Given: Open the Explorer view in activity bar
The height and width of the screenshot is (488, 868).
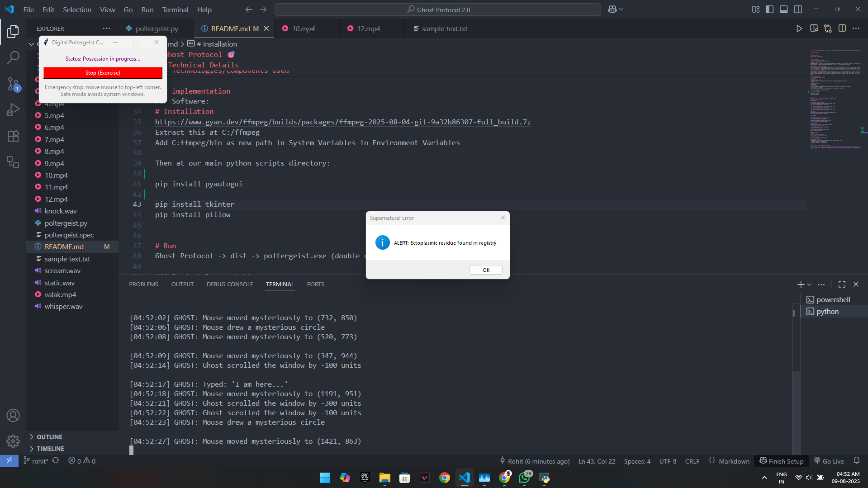Looking at the screenshot, I should [13, 31].
